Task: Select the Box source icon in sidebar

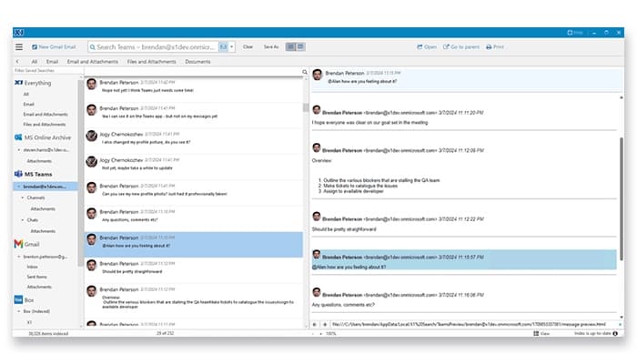Action: 19,298
